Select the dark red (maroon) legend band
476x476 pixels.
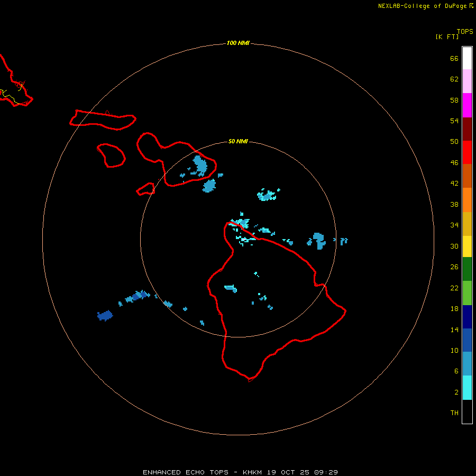[467, 129]
